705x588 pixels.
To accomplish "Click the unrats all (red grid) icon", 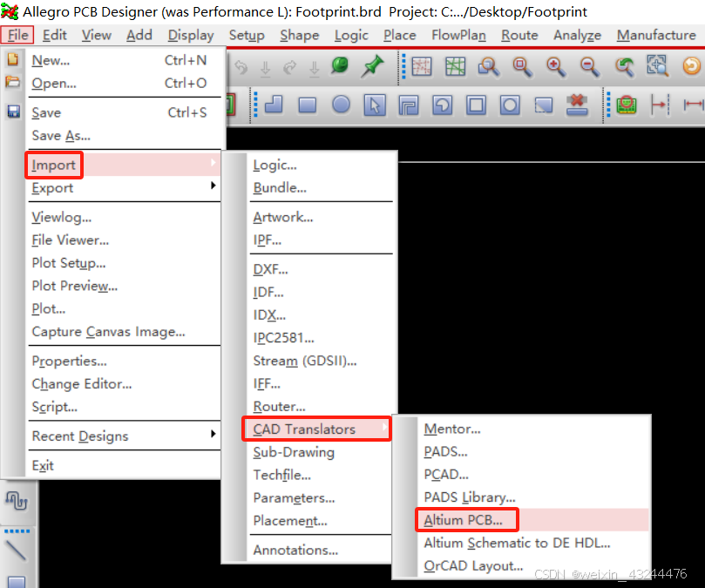I will click(x=421, y=66).
